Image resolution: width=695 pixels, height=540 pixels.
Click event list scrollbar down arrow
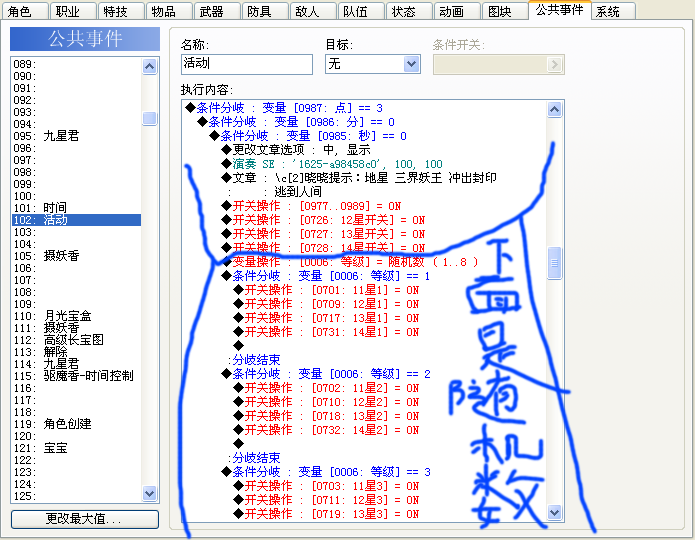[150, 493]
